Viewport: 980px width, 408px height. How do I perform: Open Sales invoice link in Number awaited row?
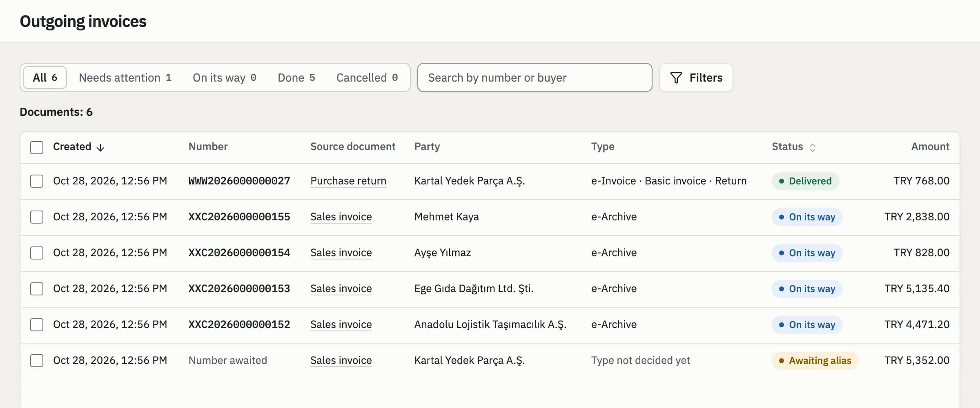(x=341, y=360)
